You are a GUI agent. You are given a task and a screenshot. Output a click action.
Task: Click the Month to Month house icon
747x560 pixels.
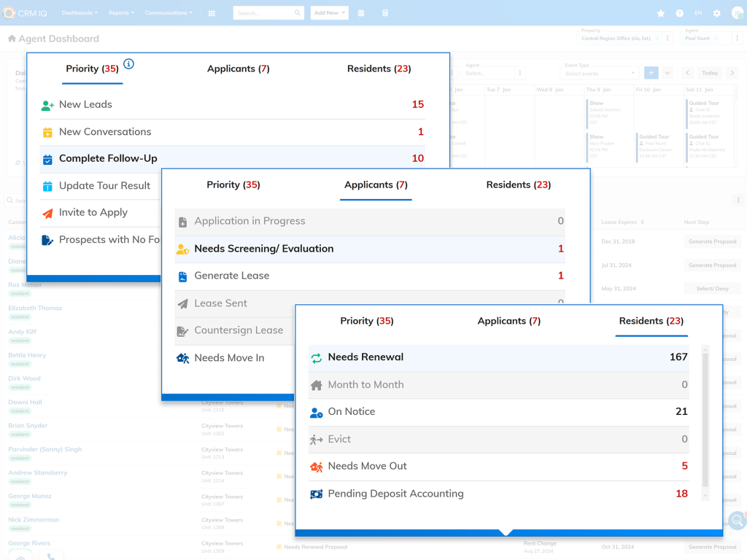[317, 385]
